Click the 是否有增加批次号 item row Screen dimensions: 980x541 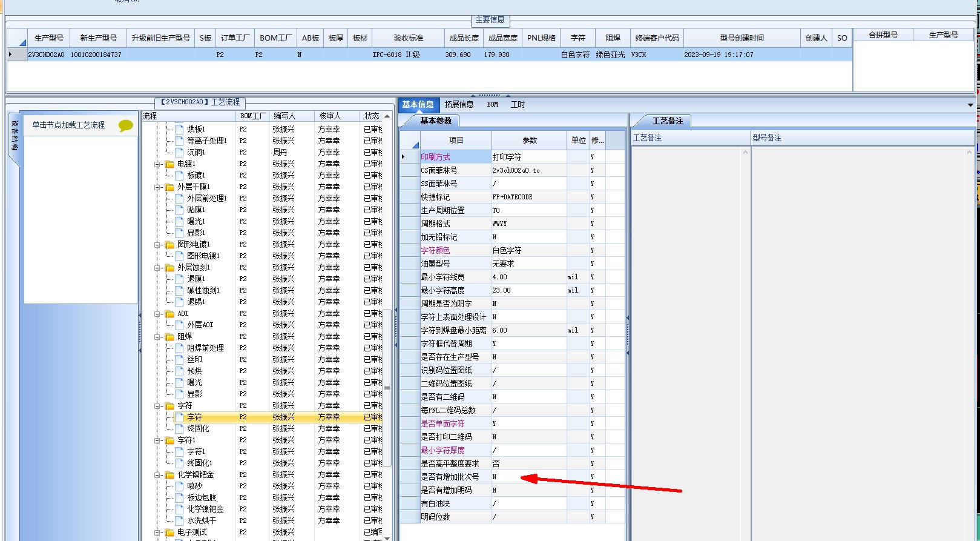pos(456,477)
